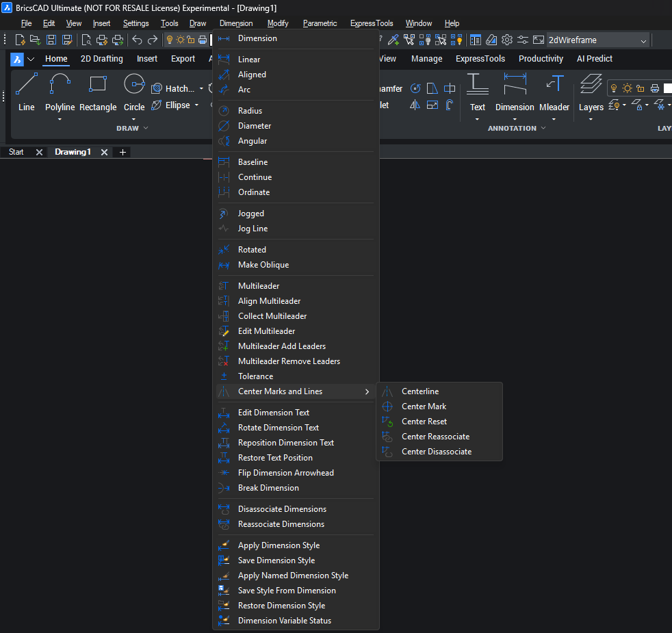This screenshot has width=672, height=633.
Task: Open the Parametric menu
Action: (x=320, y=23)
